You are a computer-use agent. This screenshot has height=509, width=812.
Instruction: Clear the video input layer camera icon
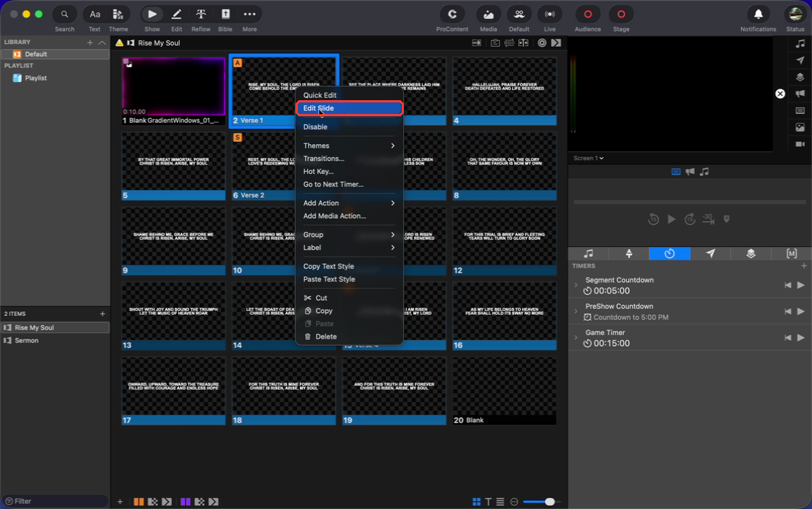[800, 144]
